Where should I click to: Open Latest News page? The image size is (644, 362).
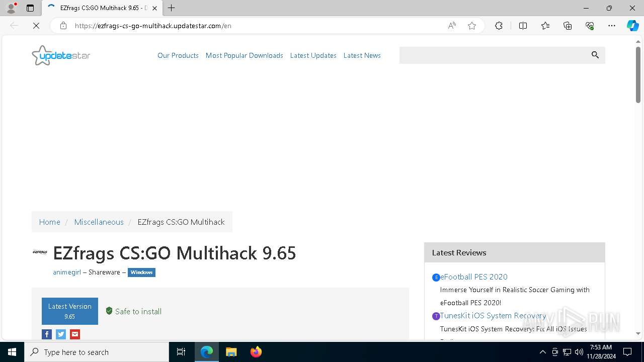coord(362,55)
